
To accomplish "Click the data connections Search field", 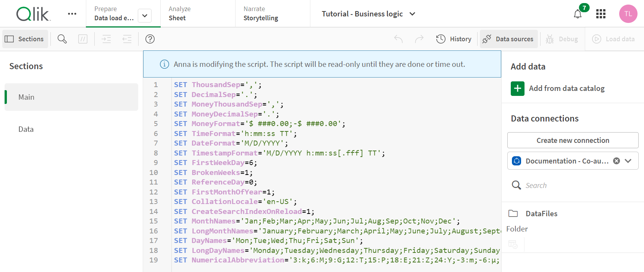I will [x=573, y=185].
